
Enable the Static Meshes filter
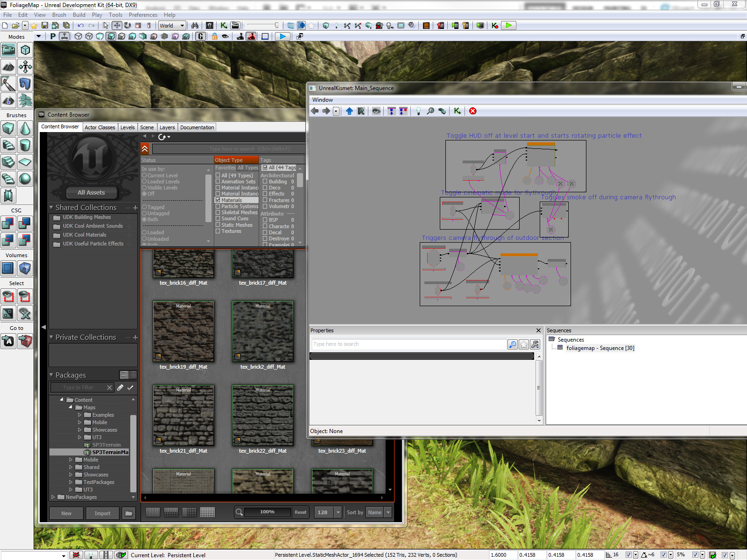218,224
